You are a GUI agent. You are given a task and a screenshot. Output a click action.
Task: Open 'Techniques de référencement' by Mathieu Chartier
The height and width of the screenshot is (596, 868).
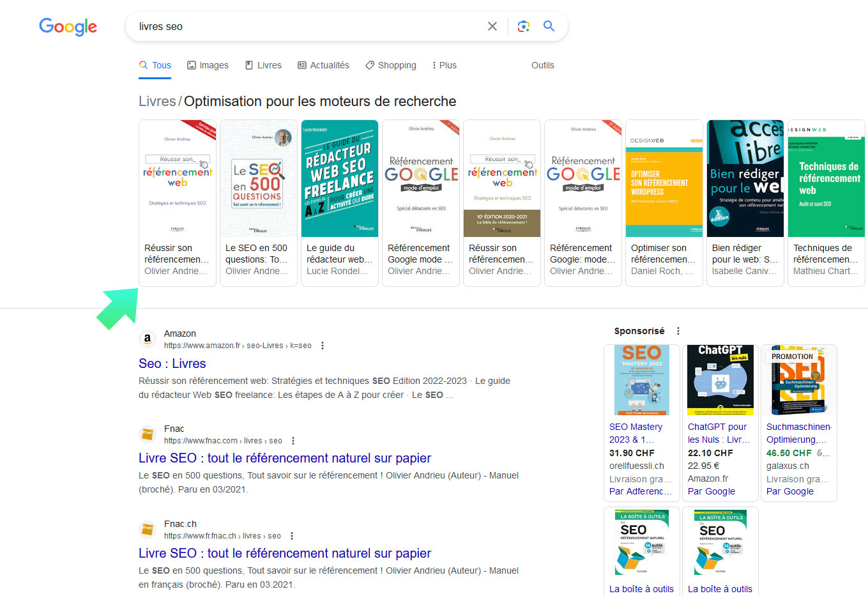pos(826,203)
